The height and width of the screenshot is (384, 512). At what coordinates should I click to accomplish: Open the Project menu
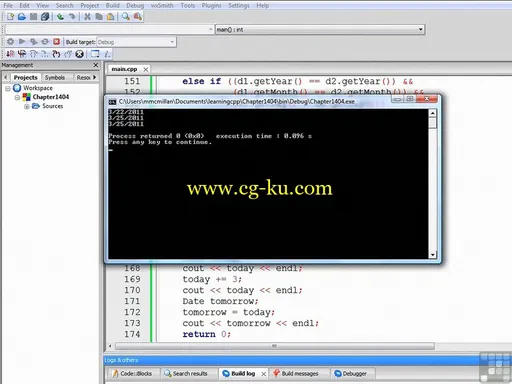point(90,6)
